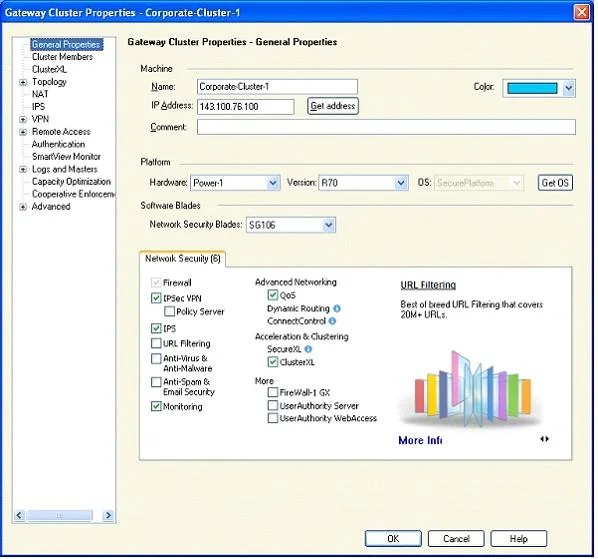Click the SecureXL info icon
598x559 pixels.
(x=308, y=349)
